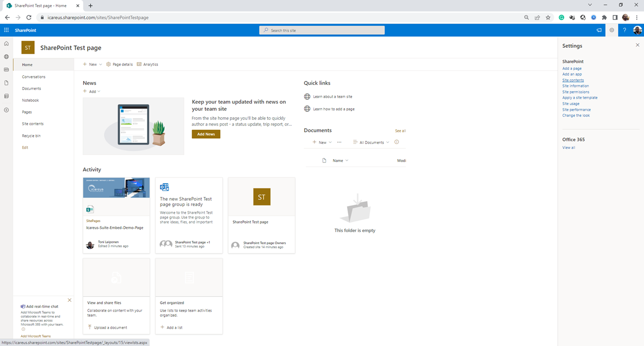Image resolution: width=644 pixels, height=346 pixels.
Task: Click the info icon in Documents toolbar
Action: 396,142
